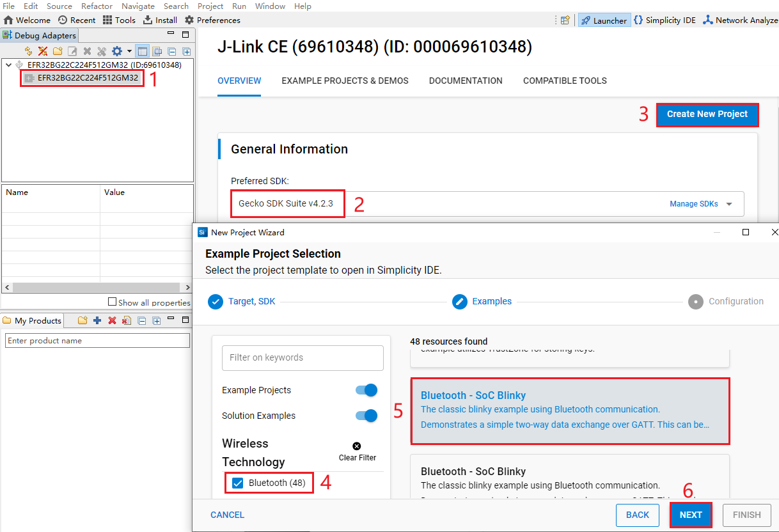Open the Manage SDKs dropdown
Viewport: 779px width, 532px height.
[x=694, y=203]
